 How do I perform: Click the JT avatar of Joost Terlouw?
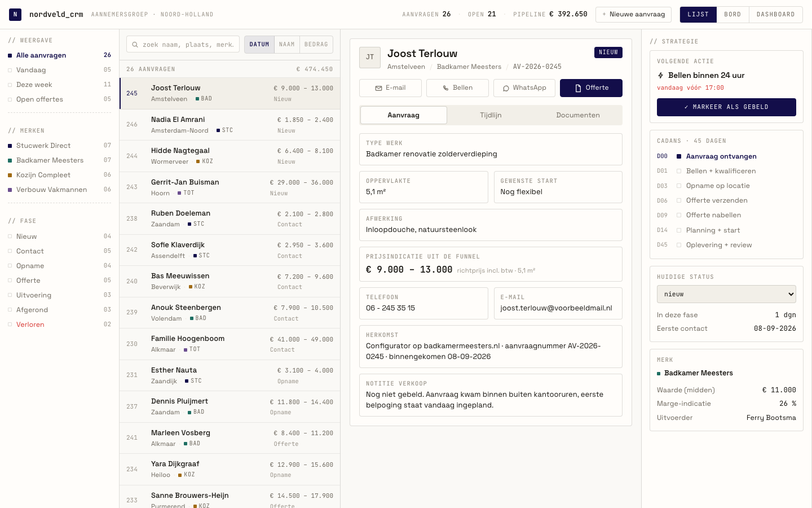[370, 58]
